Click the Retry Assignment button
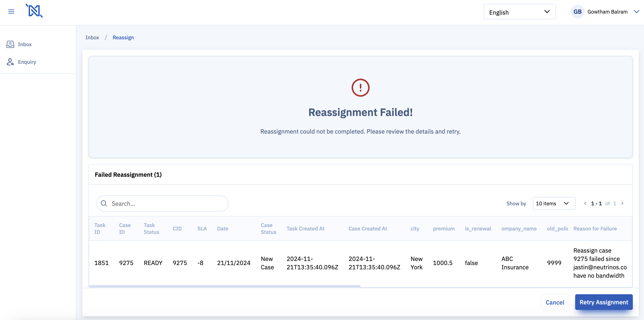Image resolution: width=644 pixels, height=320 pixels. [604, 302]
